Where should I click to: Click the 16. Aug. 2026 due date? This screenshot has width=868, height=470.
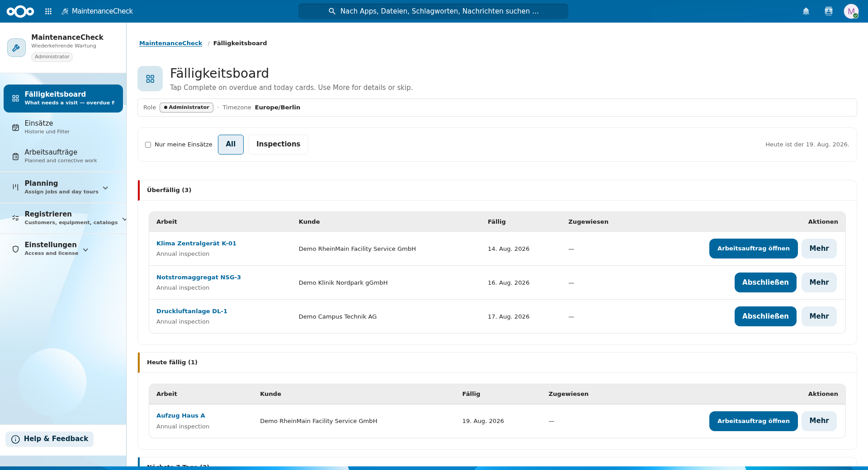tap(509, 283)
